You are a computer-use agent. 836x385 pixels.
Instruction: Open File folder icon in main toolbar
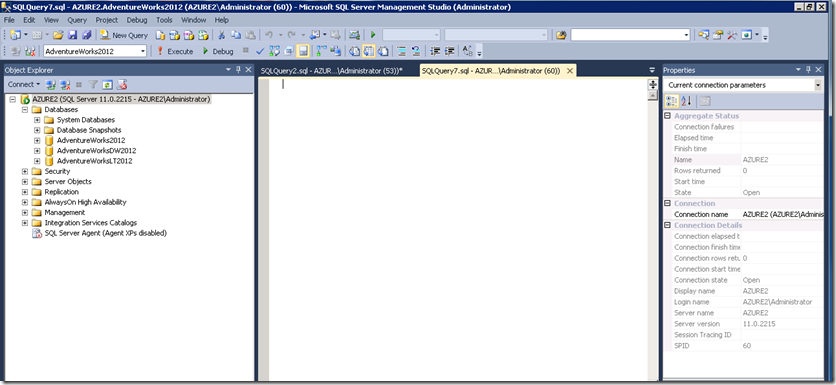tap(58, 35)
